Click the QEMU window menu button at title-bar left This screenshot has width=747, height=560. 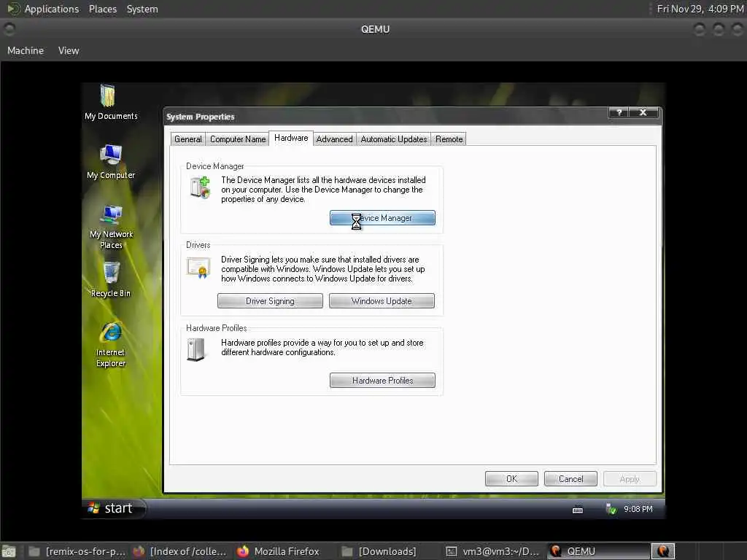point(9,29)
